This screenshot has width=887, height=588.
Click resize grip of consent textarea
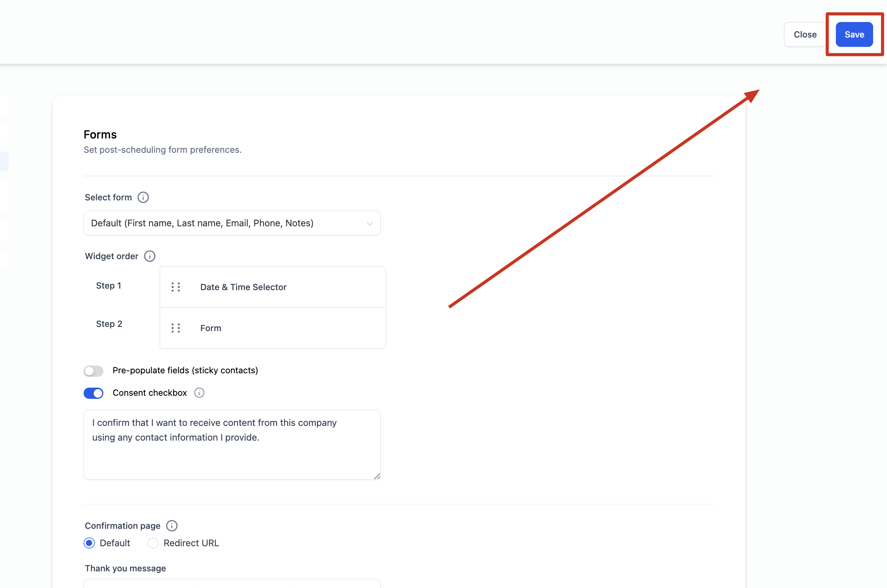[x=377, y=476]
